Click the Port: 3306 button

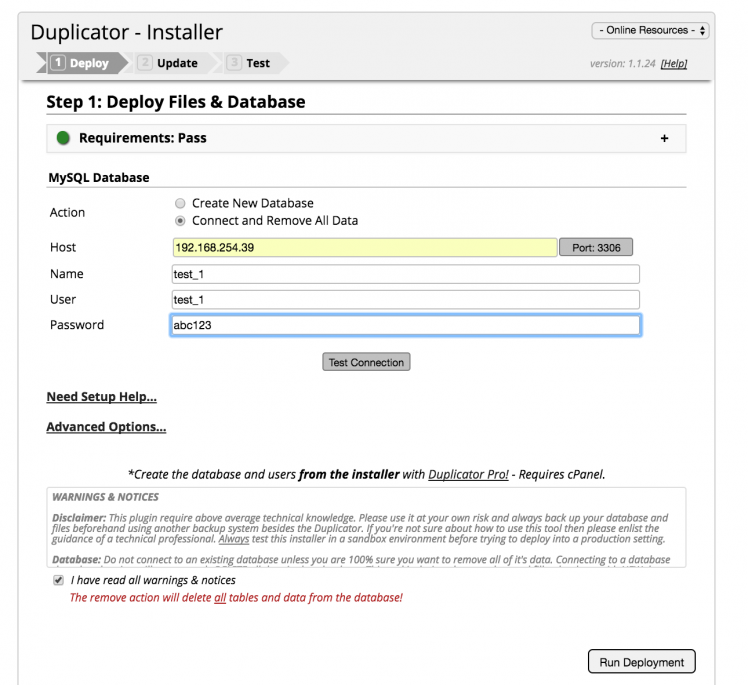coord(596,248)
